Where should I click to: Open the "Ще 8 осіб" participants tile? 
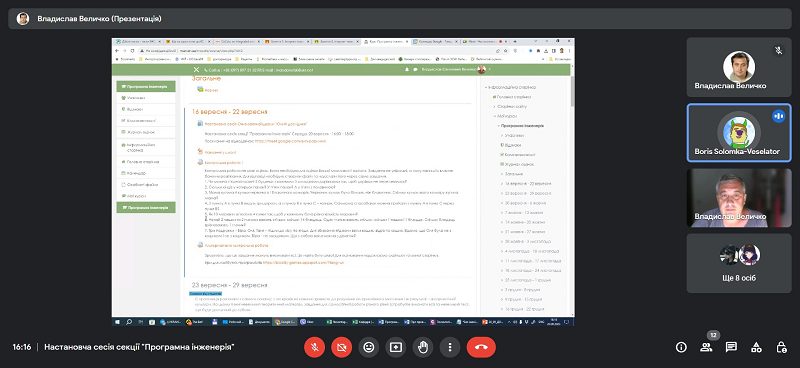(x=739, y=263)
